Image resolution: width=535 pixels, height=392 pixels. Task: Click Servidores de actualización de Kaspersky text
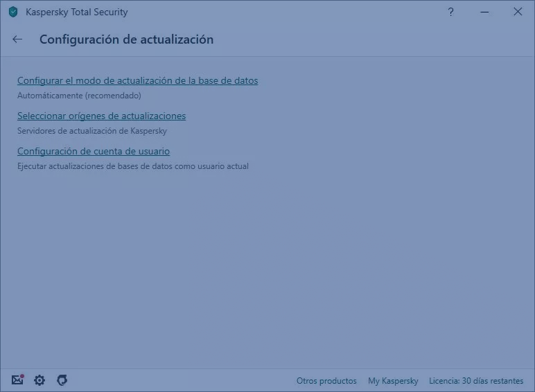[92, 131]
